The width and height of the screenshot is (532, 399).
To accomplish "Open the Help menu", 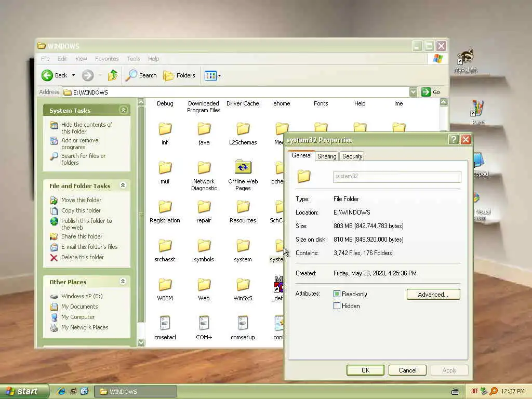I will click(x=153, y=59).
